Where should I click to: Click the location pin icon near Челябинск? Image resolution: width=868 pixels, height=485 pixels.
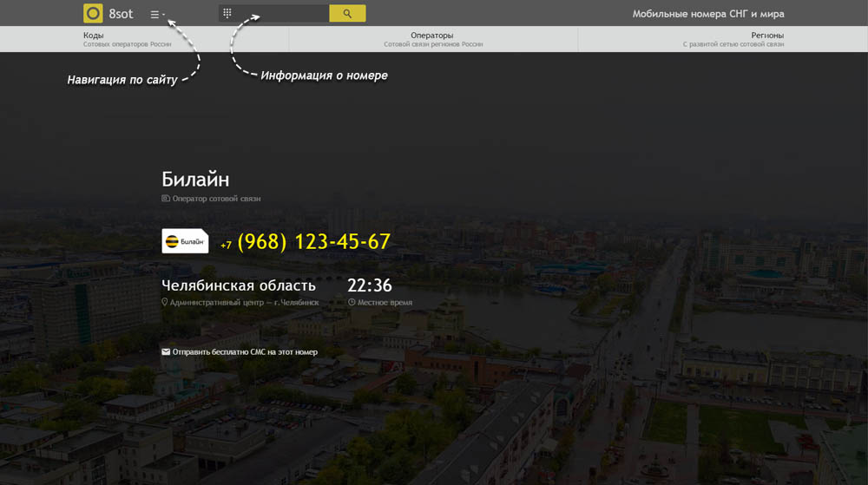(164, 303)
